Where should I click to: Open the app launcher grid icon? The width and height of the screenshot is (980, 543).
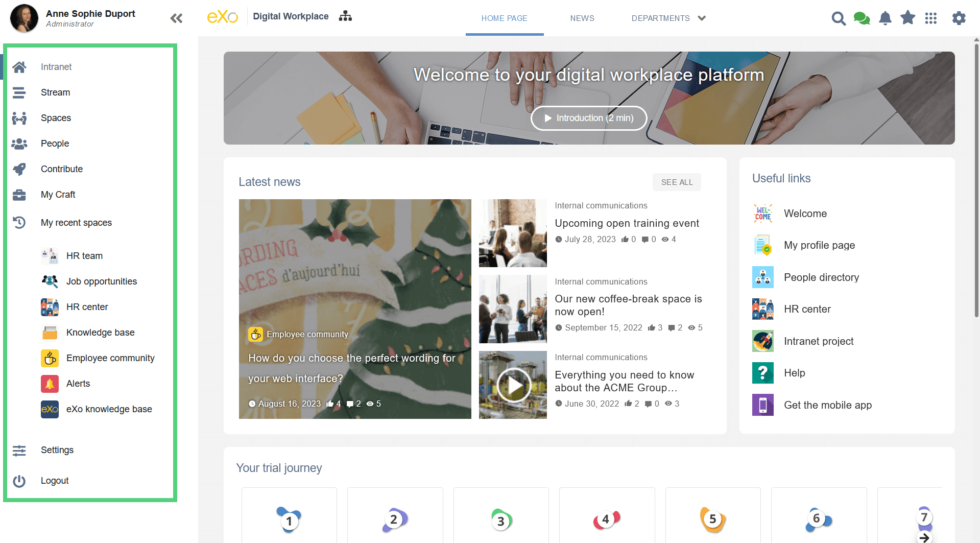[931, 18]
